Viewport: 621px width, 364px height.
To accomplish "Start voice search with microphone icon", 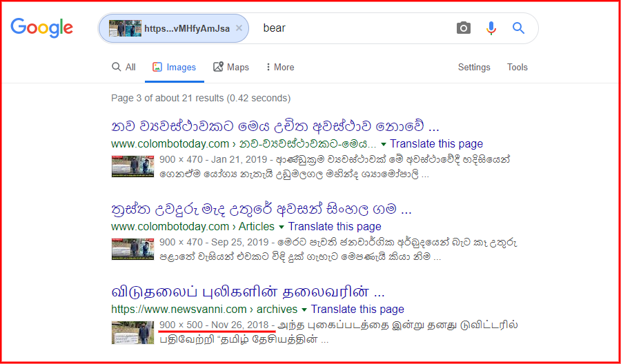I will pos(491,28).
